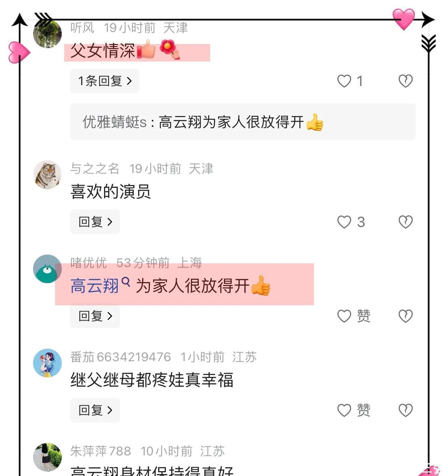448x476 pixels.
Task: Open 啫优优's green monster avatar
Action: [47, 269]
